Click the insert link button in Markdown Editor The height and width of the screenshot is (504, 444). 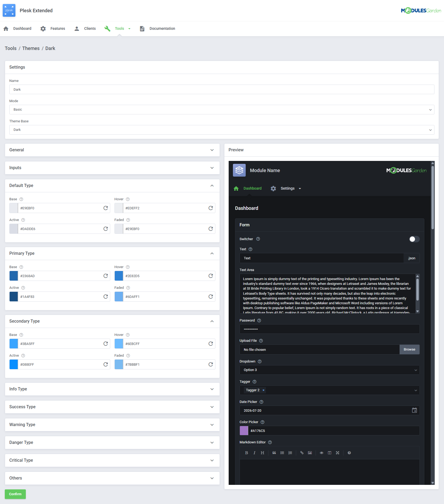pyautogui.click(x=302, y=453)
